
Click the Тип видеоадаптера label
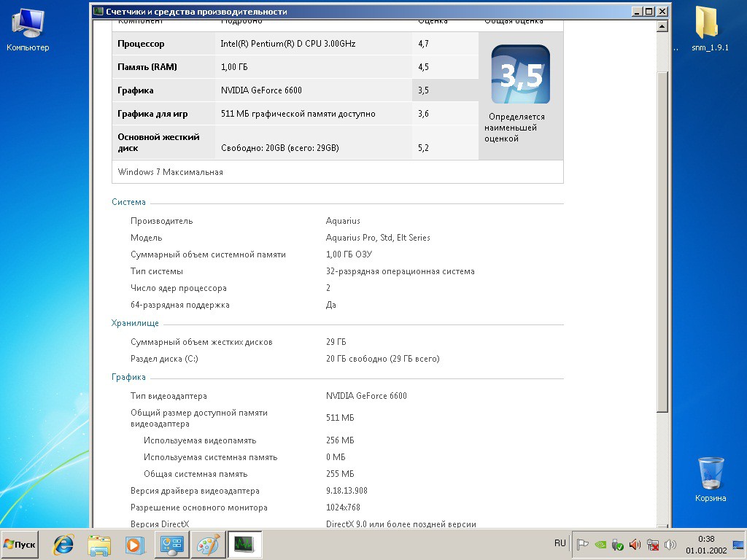[x=169, y=396]
